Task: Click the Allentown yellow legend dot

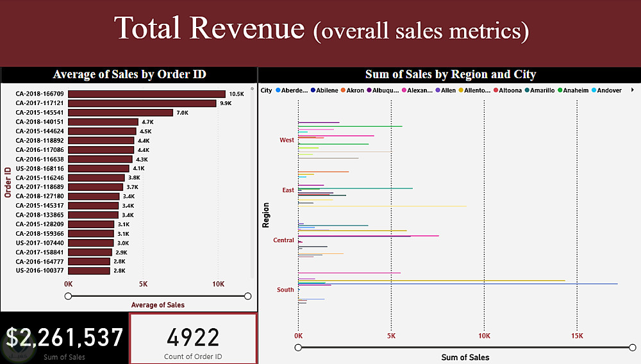Action: pyautogui.click(x=461, y=90)
